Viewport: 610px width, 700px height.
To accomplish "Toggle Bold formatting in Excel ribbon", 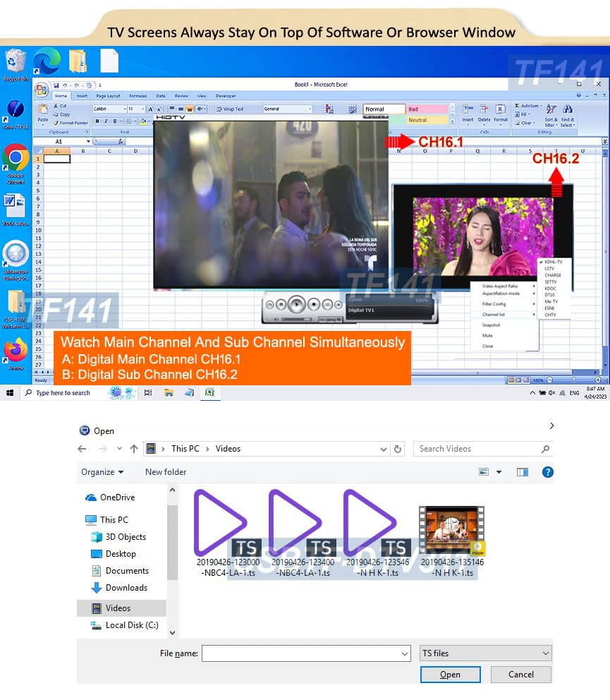I will tap(97, 121).
